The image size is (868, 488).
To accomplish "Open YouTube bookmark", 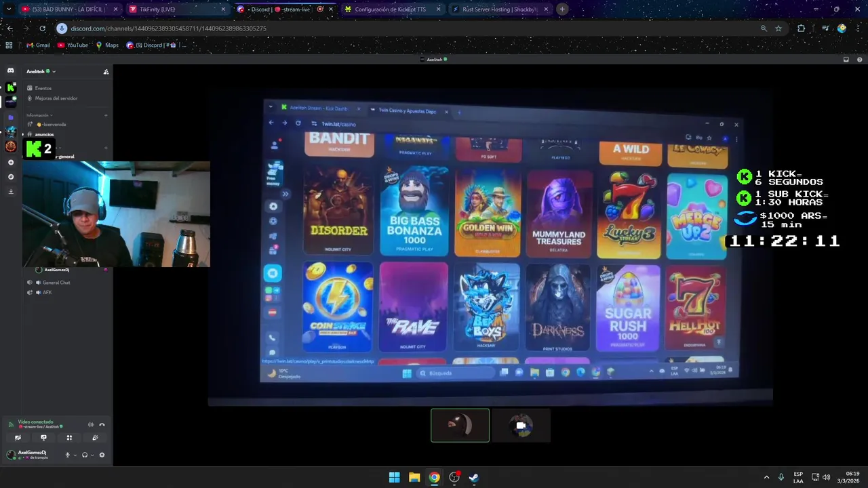I will 73,45.
